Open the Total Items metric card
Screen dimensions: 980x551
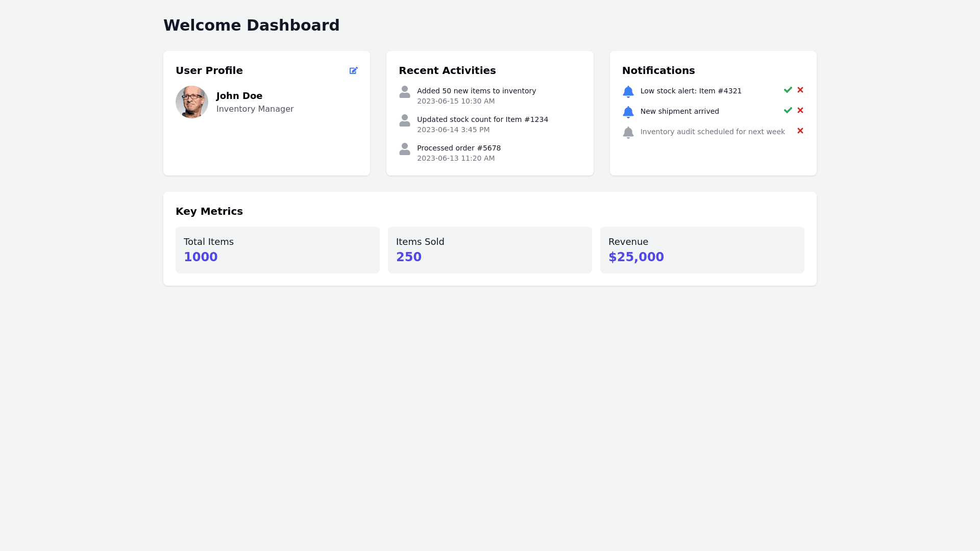tap(277, 250)
